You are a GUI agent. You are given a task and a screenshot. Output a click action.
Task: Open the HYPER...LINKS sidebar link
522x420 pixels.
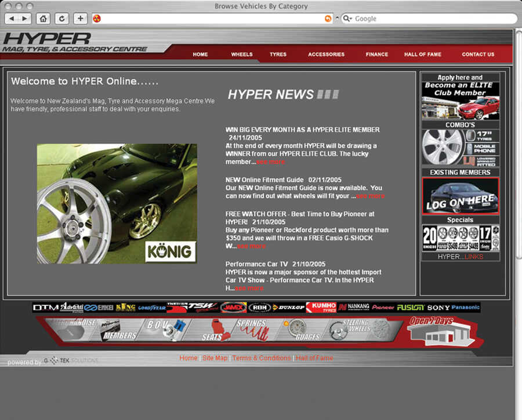pyautogui.click(x=461, y=257)
